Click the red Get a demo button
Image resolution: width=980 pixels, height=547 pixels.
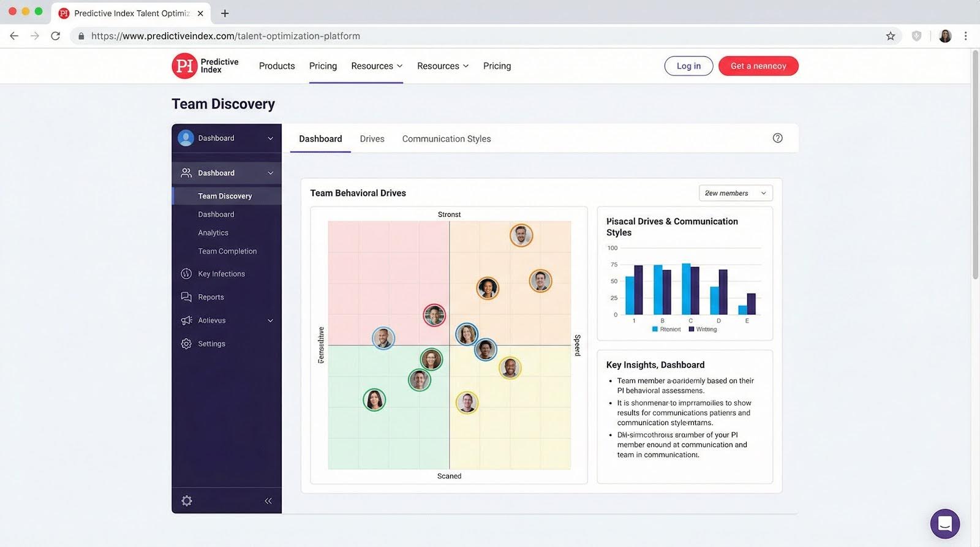[758, 66]
